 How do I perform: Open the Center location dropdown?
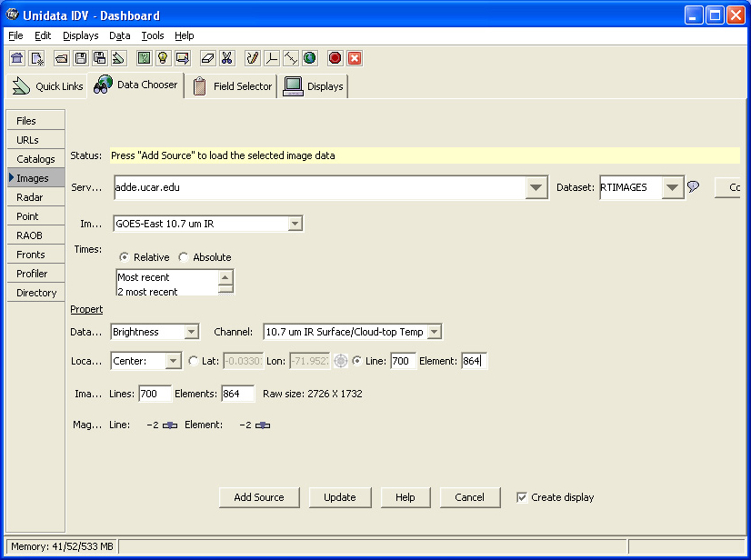click(x=174, y=361)
